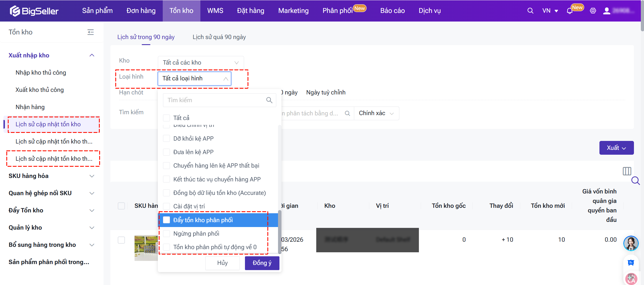Viewport: 644px width, 285px height.
Task: Switch to Lịch sử quá 90 ngày tab
Action: click(219, 37)
